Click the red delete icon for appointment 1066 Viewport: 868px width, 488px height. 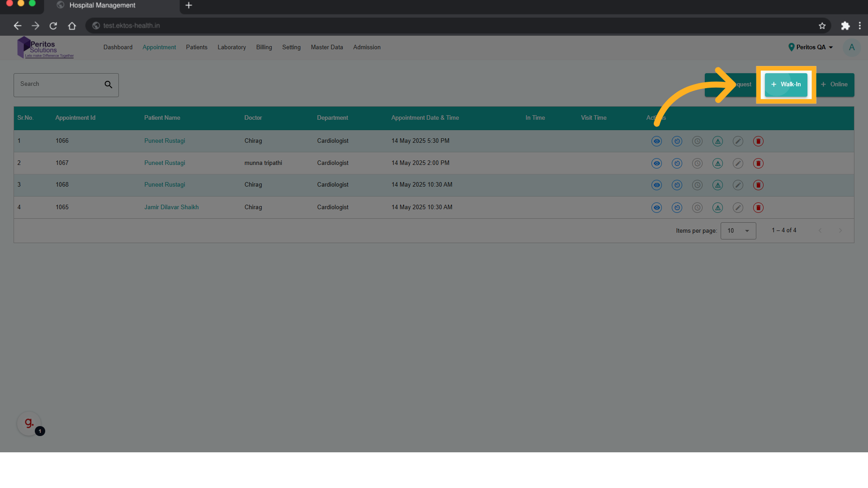tap(758, 141)
